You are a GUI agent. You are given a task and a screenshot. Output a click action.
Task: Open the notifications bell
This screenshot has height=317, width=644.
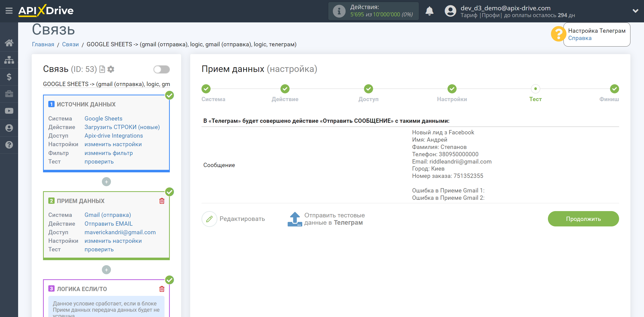point(429,11)
